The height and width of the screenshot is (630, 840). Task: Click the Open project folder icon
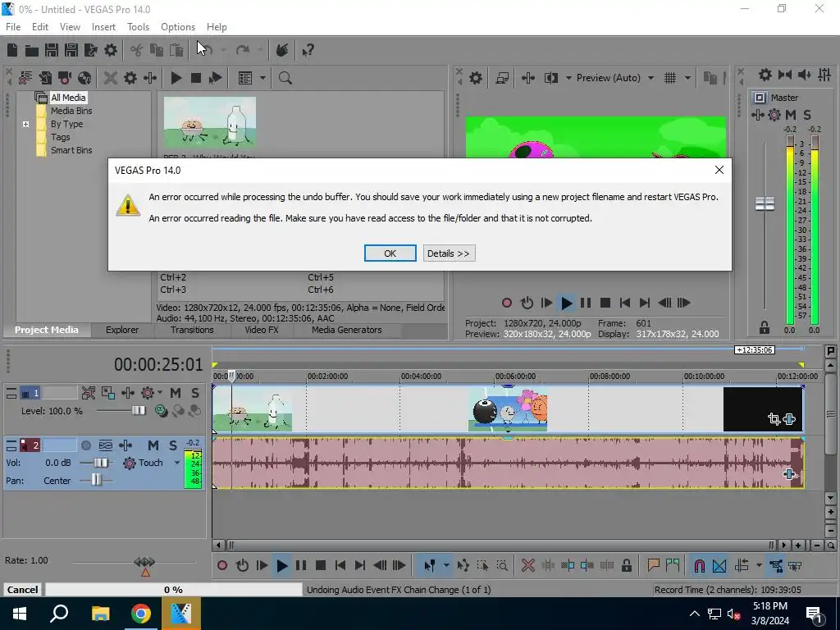click(x=32, y=50)
